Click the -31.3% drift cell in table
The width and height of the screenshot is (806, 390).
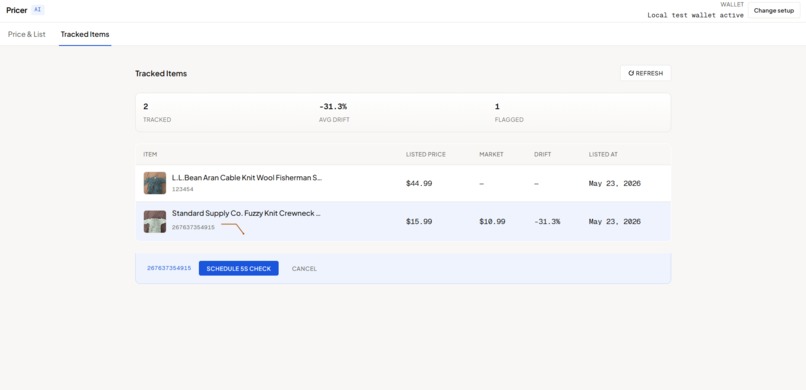[547, 221]
